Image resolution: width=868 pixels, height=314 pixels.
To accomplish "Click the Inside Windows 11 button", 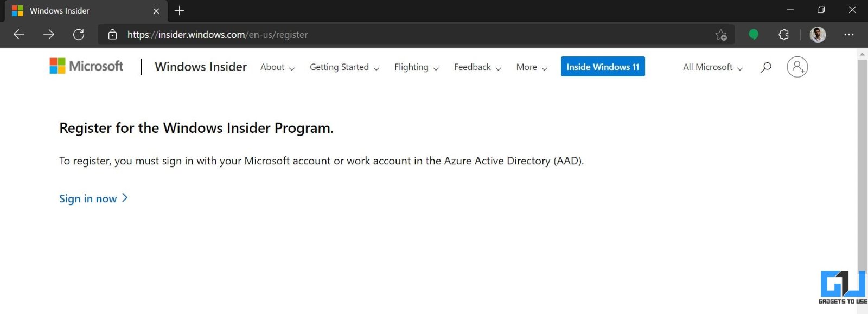I will [603, 67].
